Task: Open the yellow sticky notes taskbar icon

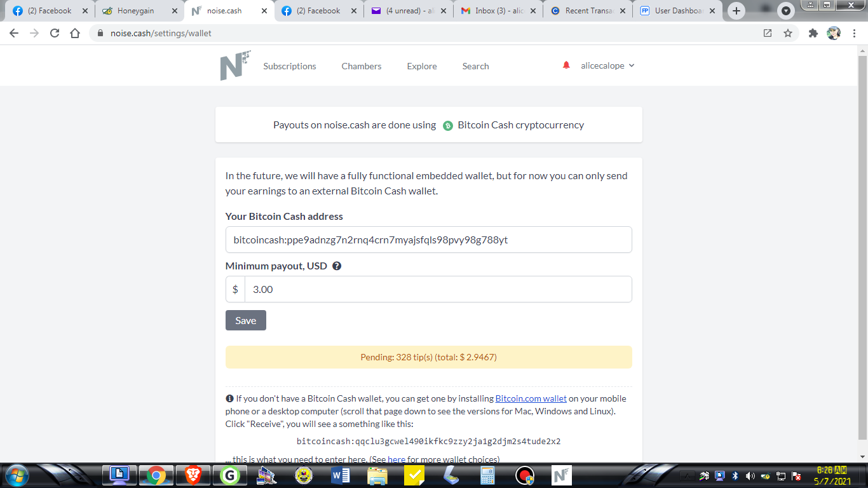Action: [414, 475]
